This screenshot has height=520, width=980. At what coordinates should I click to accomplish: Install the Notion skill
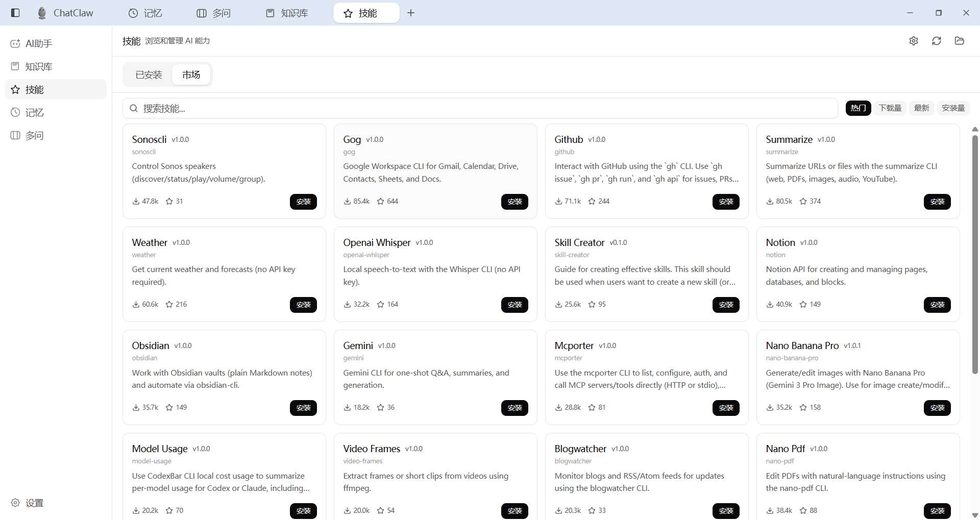(937, 305)
